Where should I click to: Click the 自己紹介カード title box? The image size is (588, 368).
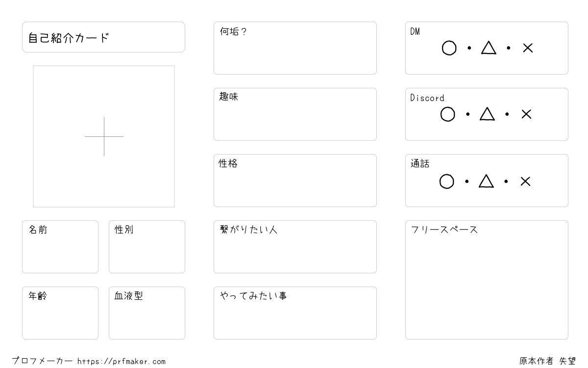pos(103,37)
